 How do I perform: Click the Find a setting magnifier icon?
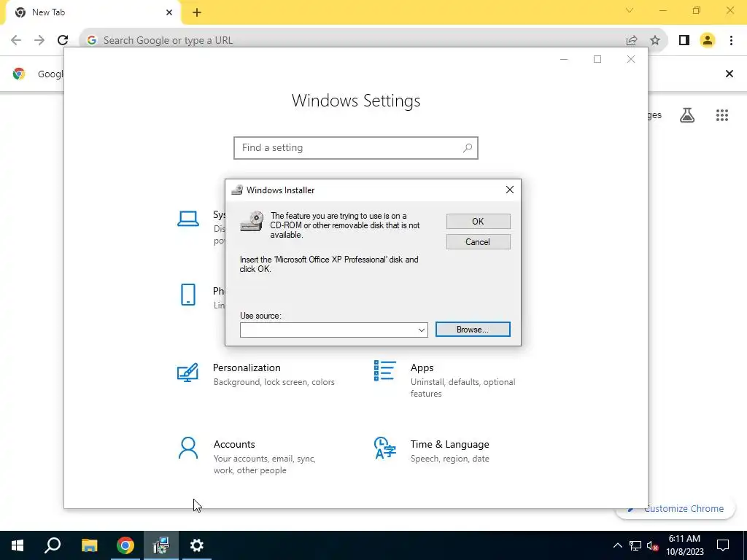point(468,147)
